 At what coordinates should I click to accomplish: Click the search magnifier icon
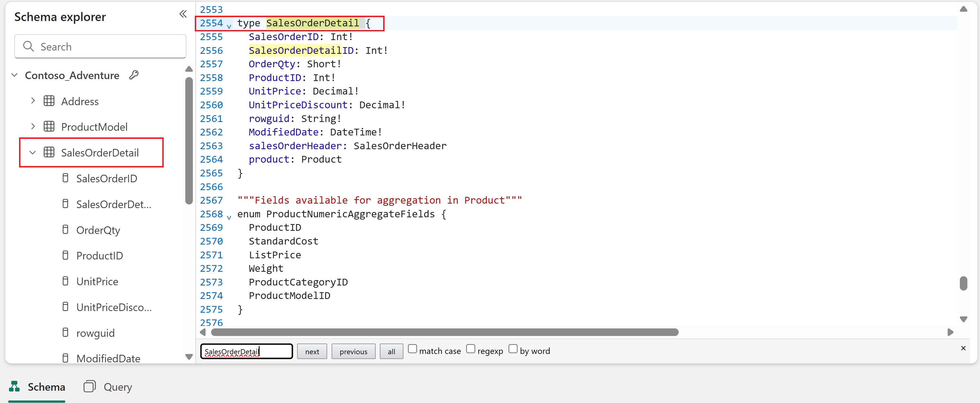(x=29, y=47)
